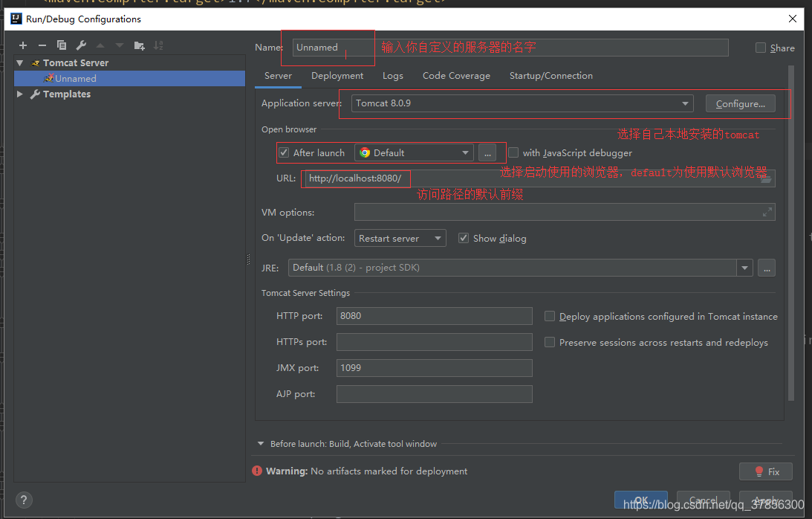Viewport: 812px width, 519px height.
Task: Remove the selected configuration with the minus icon
Action: click(42, 45)
